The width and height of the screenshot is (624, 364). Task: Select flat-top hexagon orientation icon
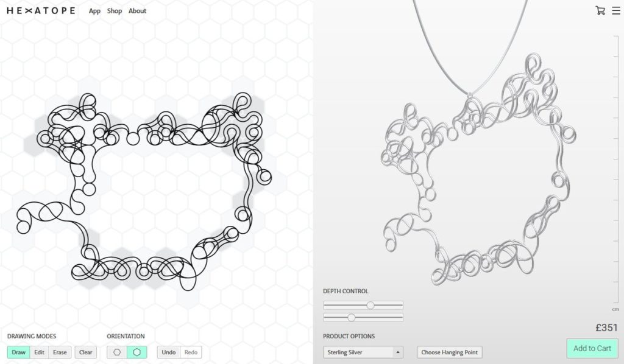pos(117,352)
